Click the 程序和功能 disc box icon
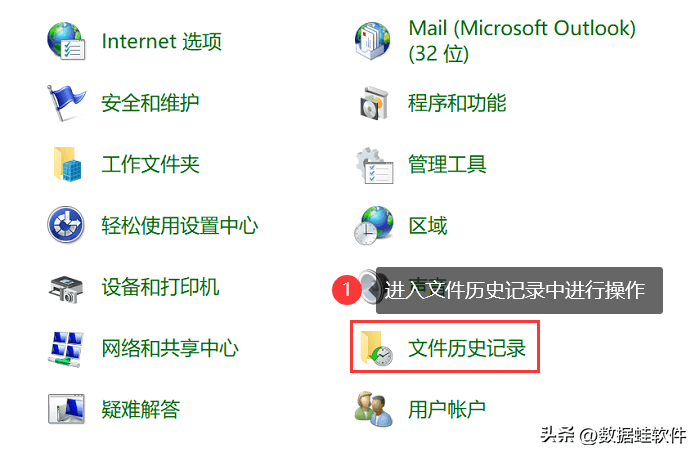 click(x=374, y=103)
